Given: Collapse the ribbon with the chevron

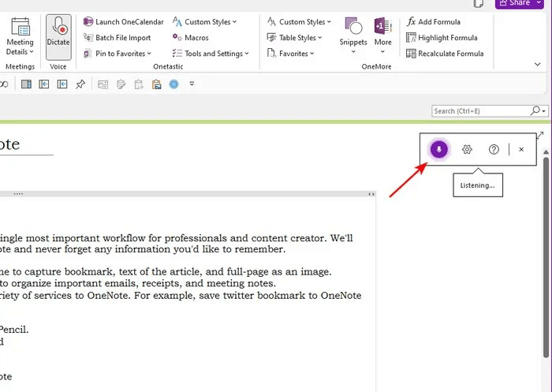Looking at the screenshot, I should 537,64.
